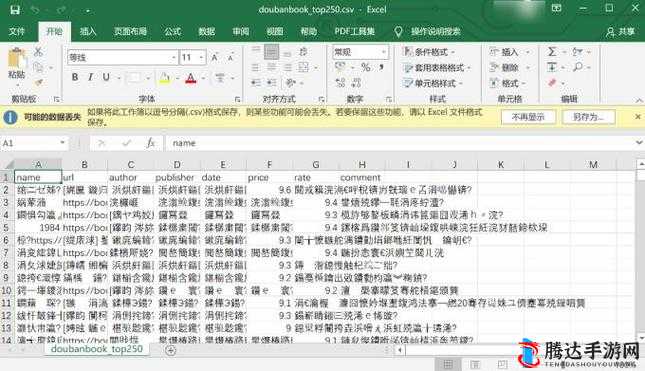Open the 文件 menu
This screenshot has height=371, width=645.
(17, 31)
